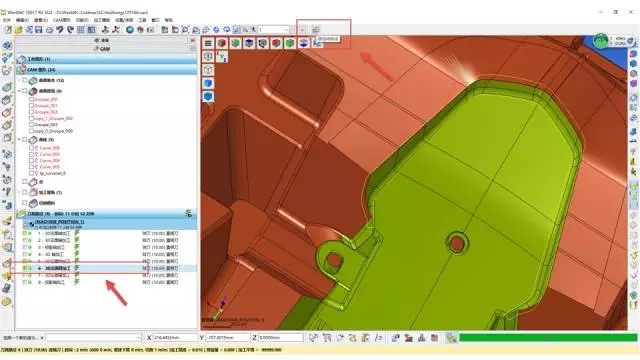Select the first green cube view icon
The width and height of the screenshot is (640, 360).
[x=236, y=43]
